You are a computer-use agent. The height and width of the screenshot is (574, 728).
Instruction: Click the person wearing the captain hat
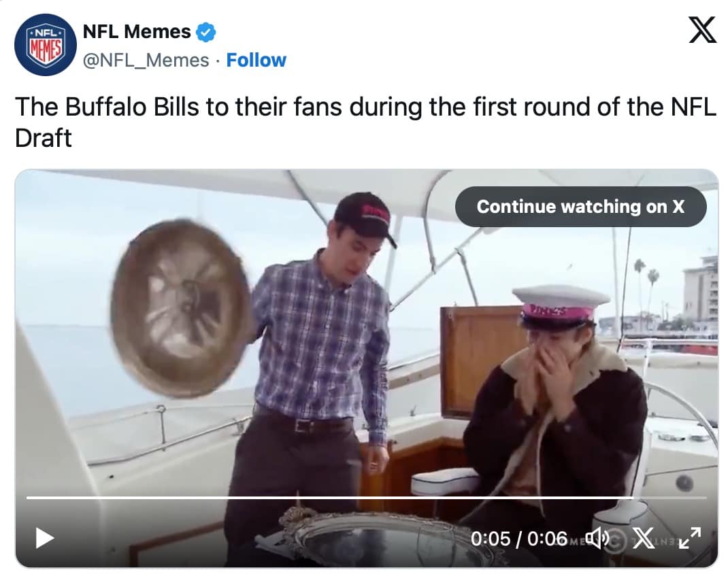point(558,401)
